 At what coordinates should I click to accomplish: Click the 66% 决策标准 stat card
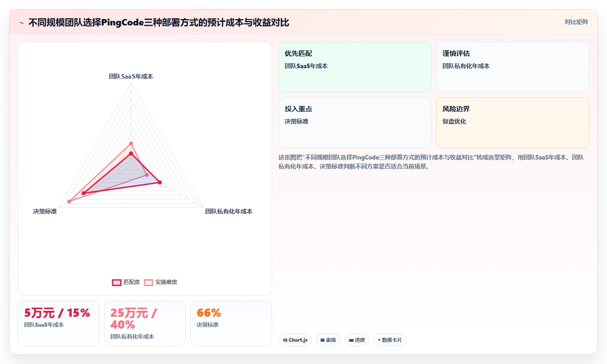tap(231, 323)
